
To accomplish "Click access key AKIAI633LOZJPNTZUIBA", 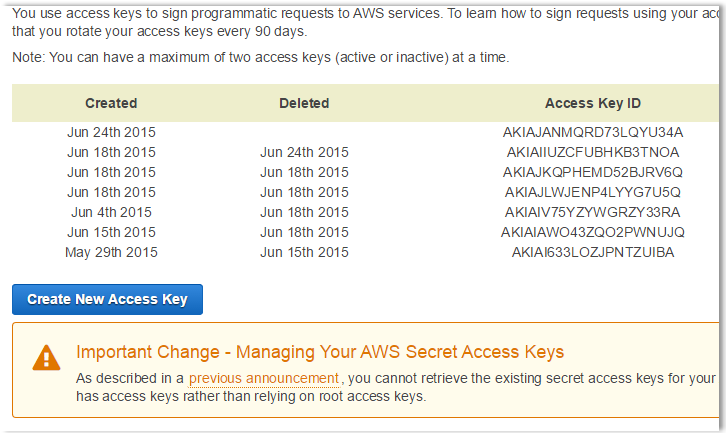I will (593, 252).
